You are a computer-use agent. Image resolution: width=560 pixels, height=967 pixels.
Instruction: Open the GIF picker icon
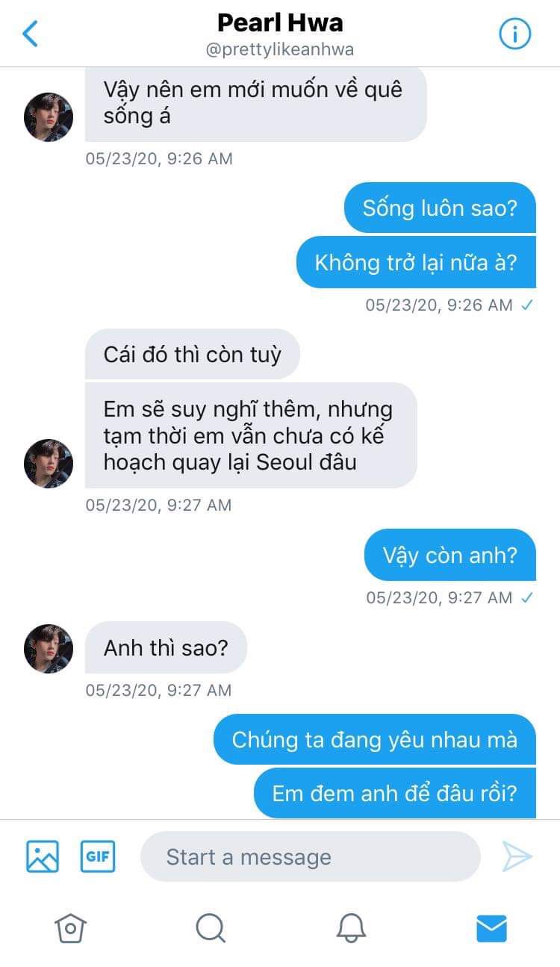tap(98, 856)
